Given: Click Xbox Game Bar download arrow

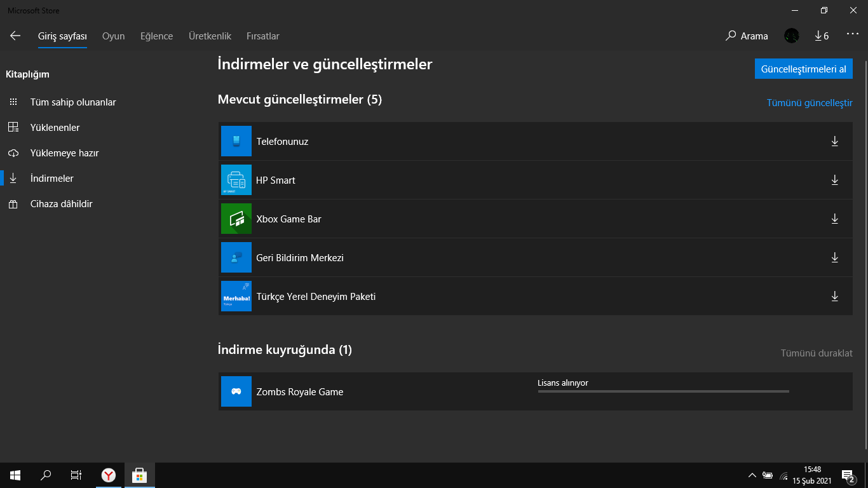Looking at the screenshot, I should coord(834,219).
